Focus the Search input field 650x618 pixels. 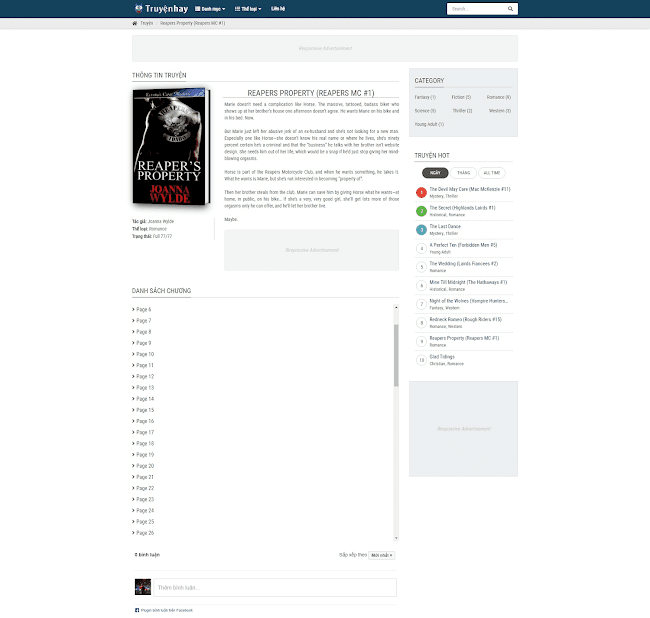click(x=477, y=9)
